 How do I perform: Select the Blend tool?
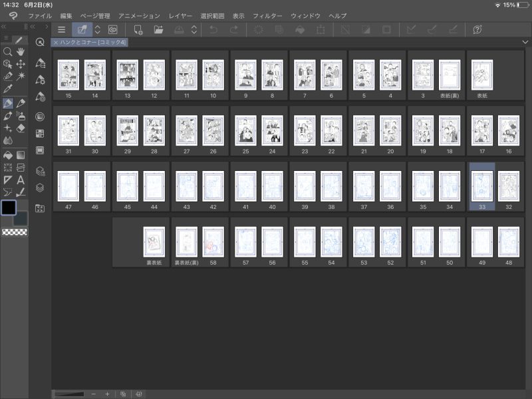(7, 140)
